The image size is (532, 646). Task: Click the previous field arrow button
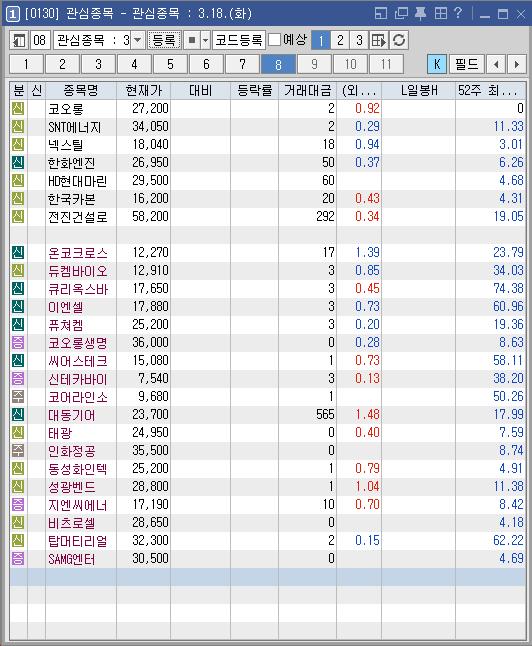[x=496, y=64]
